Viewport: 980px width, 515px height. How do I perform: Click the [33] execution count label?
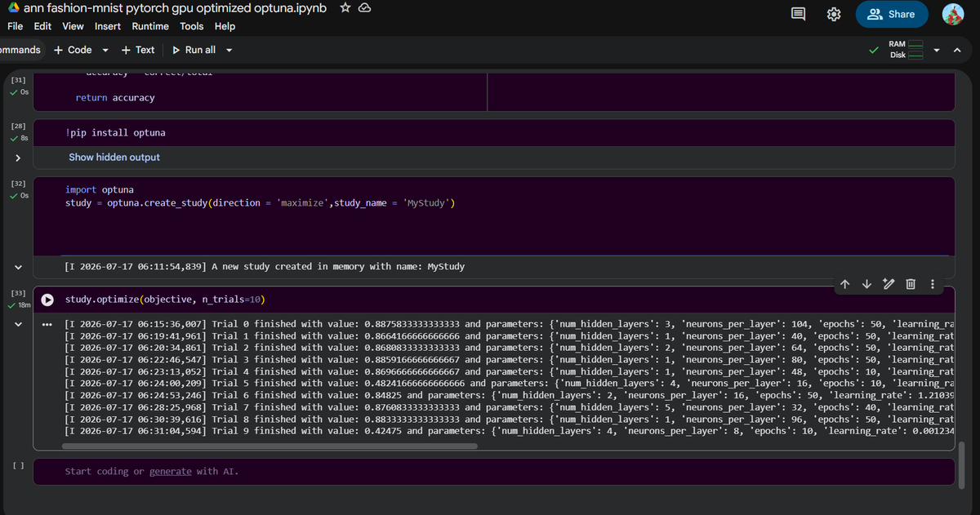pyautogui.click(x=17, y=292)
